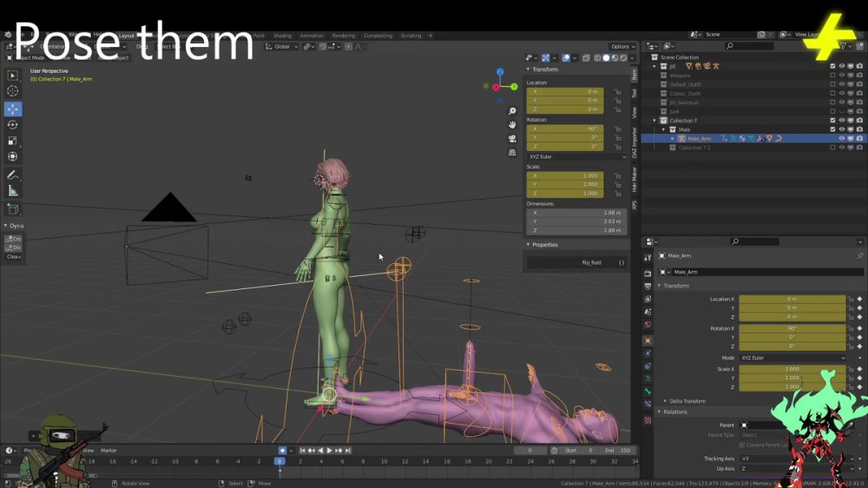The image size is (868, 488).
Task: Lock Location X in sidebar Transform panel
Action: pos(617,91)
